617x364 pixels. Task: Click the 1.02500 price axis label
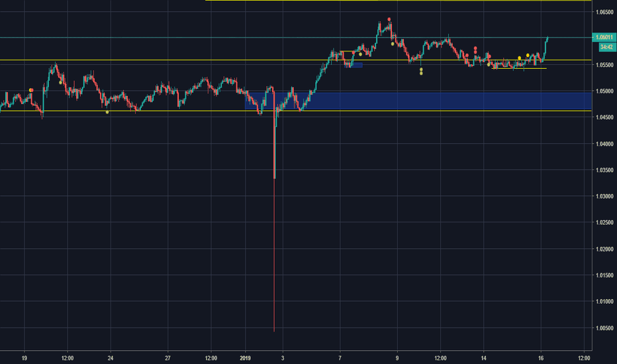[604, 223]
